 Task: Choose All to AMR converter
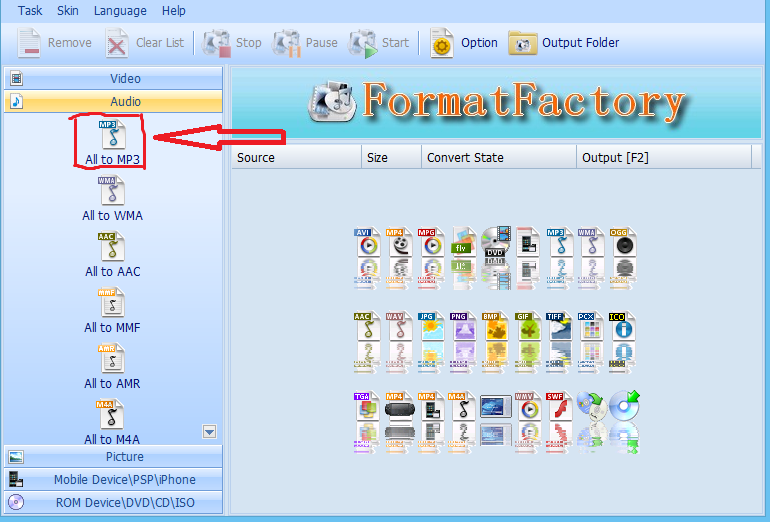(112, 366)
